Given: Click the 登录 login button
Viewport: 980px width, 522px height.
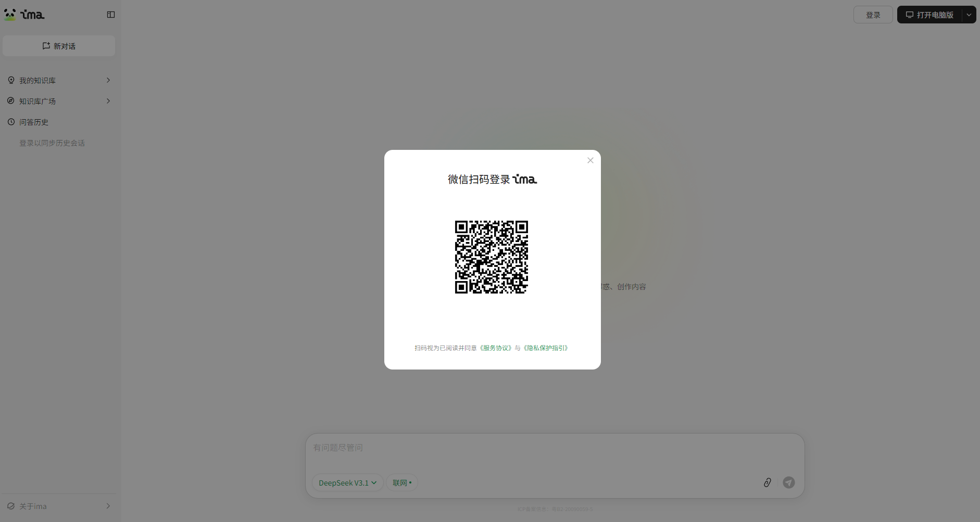Looking at the screenshot, I should pos(873,15).
